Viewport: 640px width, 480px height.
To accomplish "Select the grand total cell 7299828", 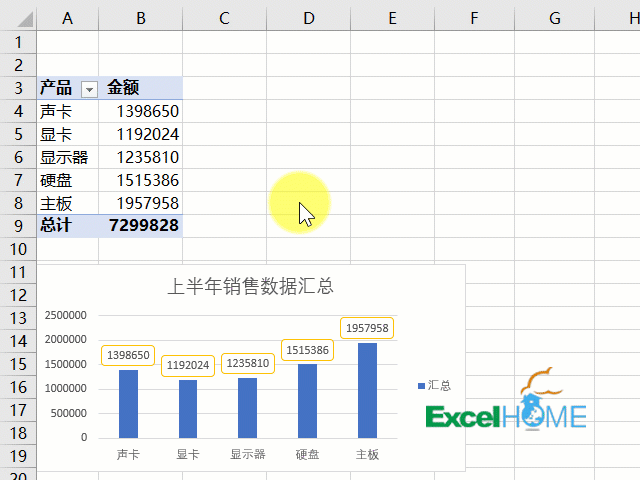I will point(140,226).
